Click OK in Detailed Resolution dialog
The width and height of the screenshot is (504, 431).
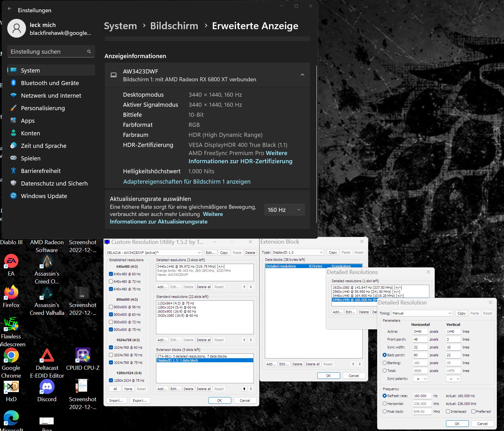(x=457, y=424)
